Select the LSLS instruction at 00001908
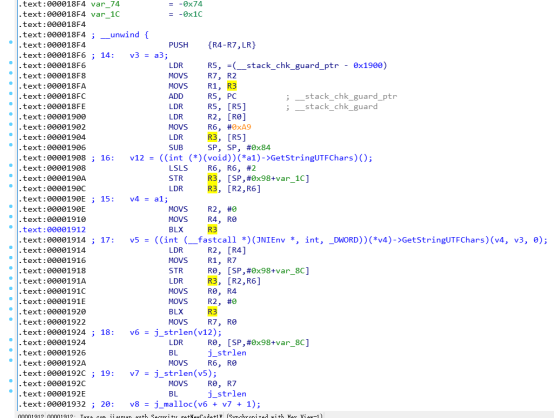 click(212, 168)
